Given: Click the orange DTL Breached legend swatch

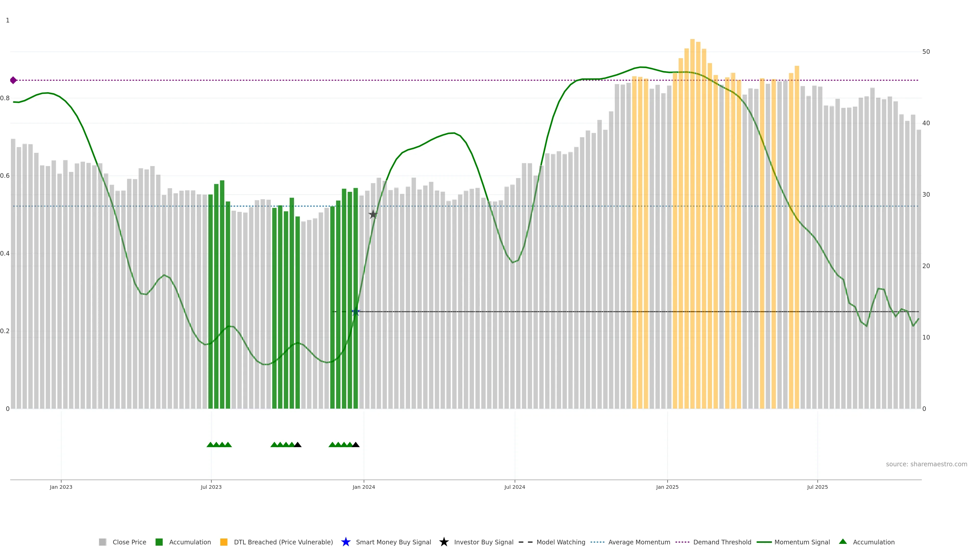Looking at the screenshot, I should coord(224,542).
